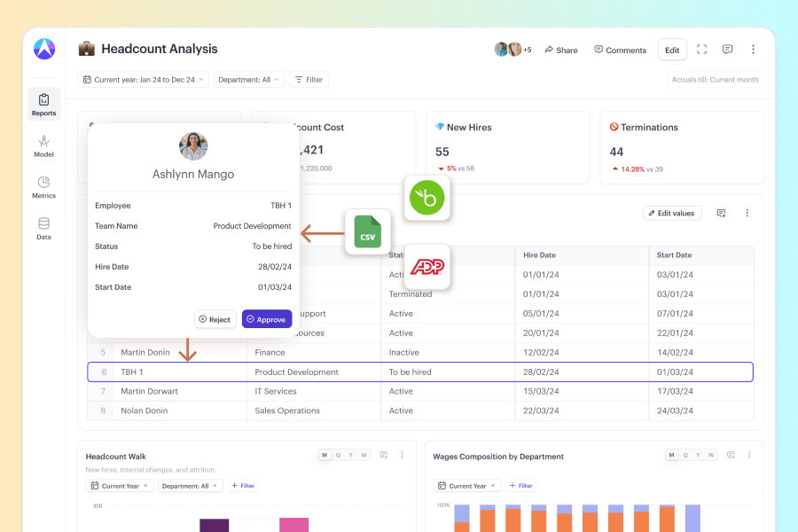Select the M period toggle in Headcount Walk
This screenshot has width=798, height=532.
point(325,455)
